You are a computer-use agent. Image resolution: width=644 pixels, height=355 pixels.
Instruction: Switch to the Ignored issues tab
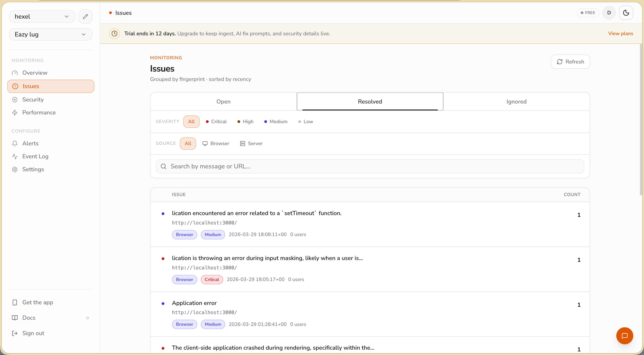pos(516,101)
